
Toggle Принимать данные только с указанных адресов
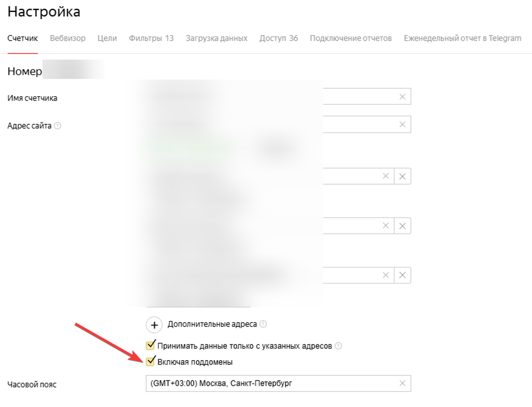click(x=151, y=346)
